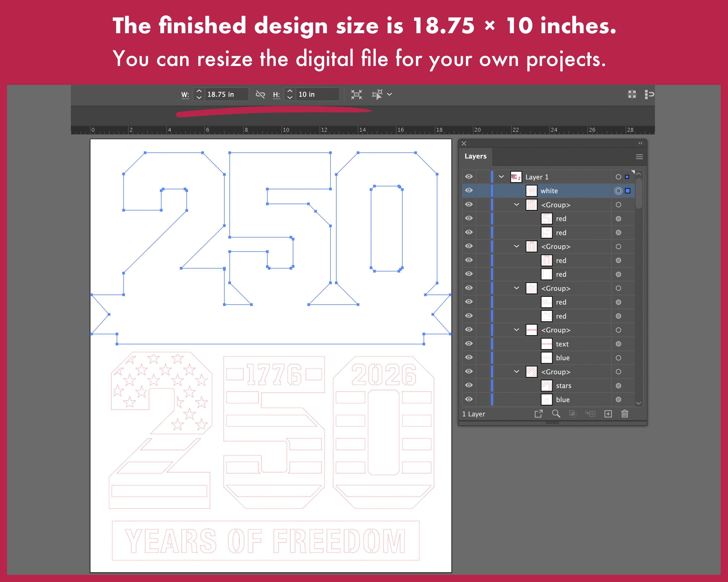Click the Layers panel menu hamburger icon
The image size is (728, 582).
click(639, 157)
